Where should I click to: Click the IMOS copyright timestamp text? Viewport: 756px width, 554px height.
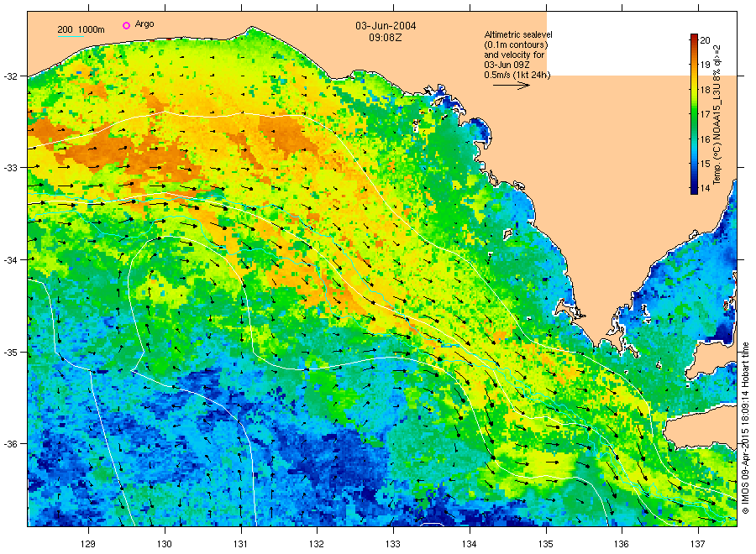pos(745,428)
